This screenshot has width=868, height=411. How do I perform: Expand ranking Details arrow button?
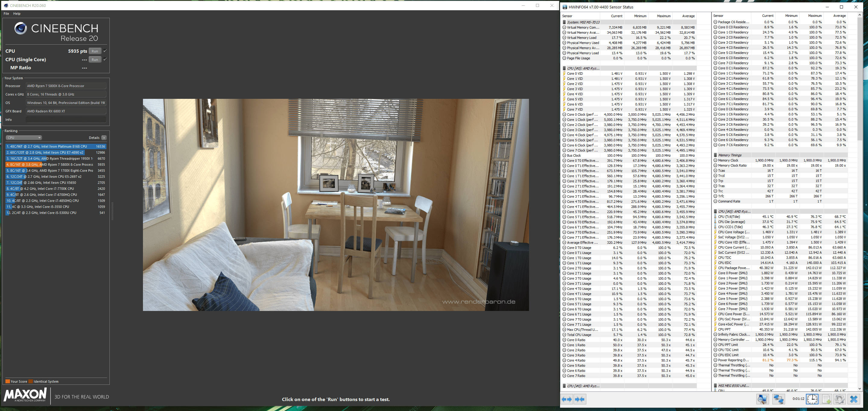104,138
